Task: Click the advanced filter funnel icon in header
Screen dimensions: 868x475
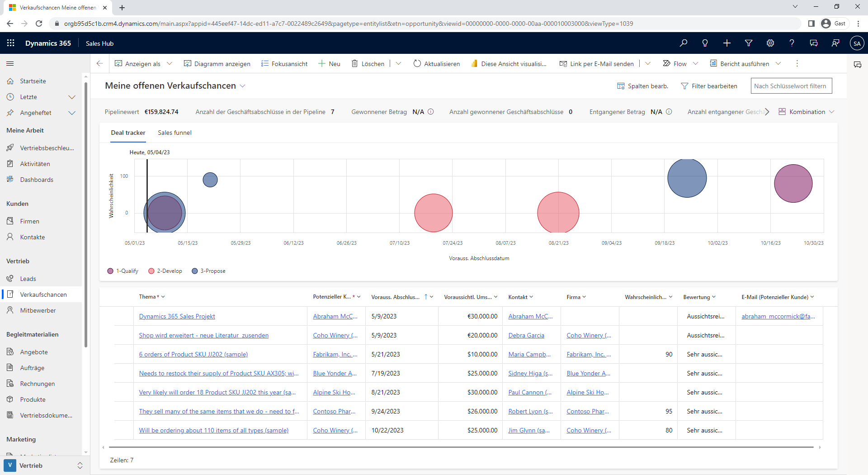Action: [748, 43]
